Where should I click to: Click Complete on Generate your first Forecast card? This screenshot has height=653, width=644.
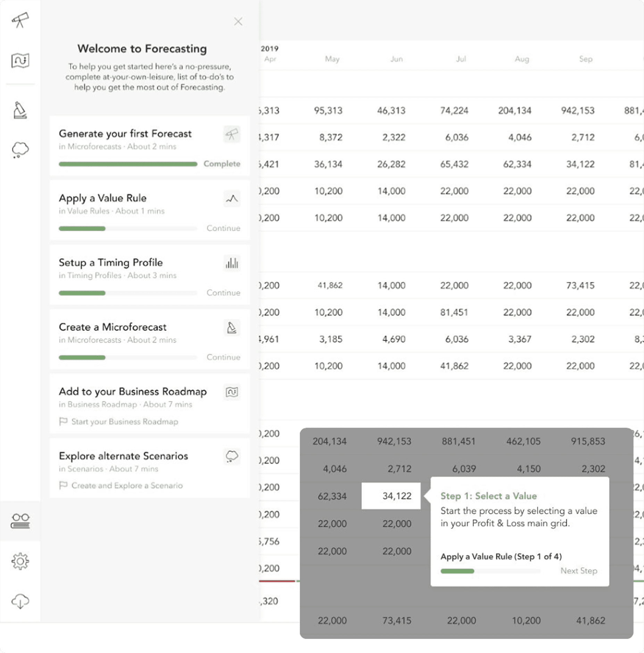click(x=222, y=164)
